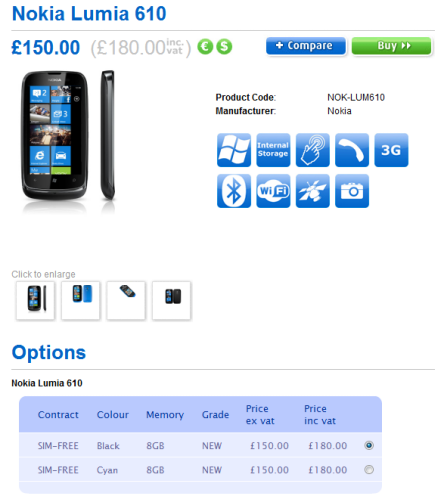The image size is (447, 499).
Task: Click the touchscreen hand feature icon
Action: click(x=312, y=150)
